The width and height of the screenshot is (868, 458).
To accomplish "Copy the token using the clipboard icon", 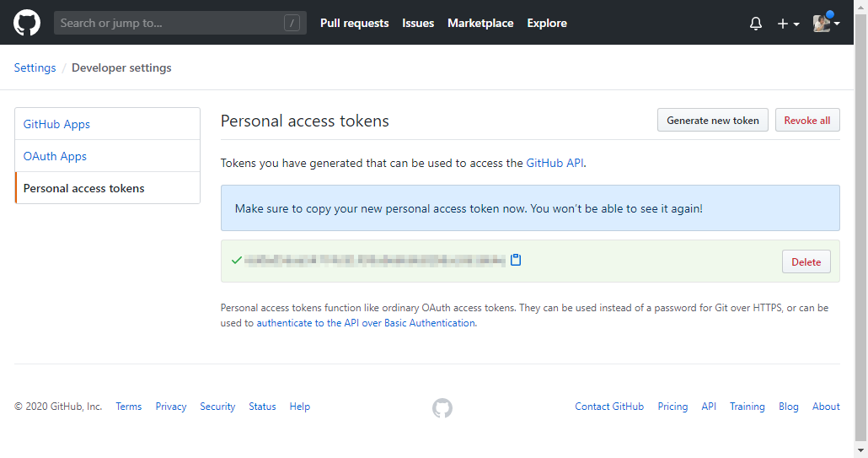I will click(x=516, y=260).
